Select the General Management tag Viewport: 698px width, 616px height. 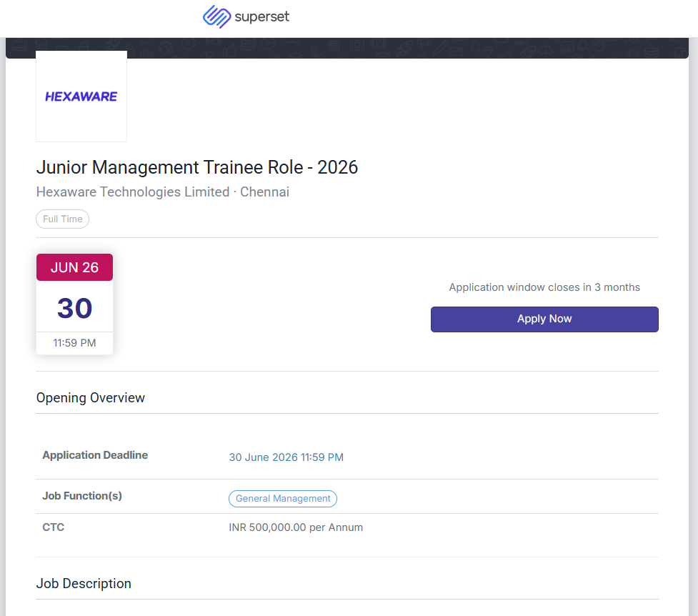283,499
